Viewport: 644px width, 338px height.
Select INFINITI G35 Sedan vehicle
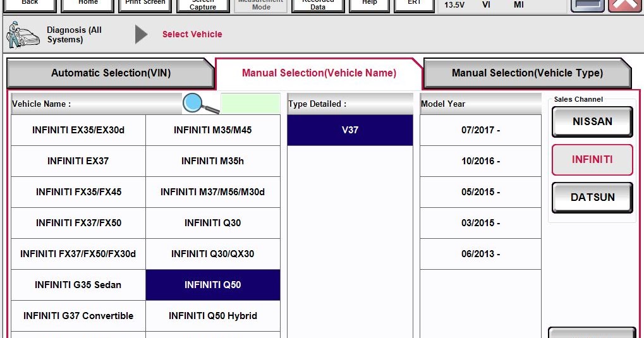coord(78,285)
